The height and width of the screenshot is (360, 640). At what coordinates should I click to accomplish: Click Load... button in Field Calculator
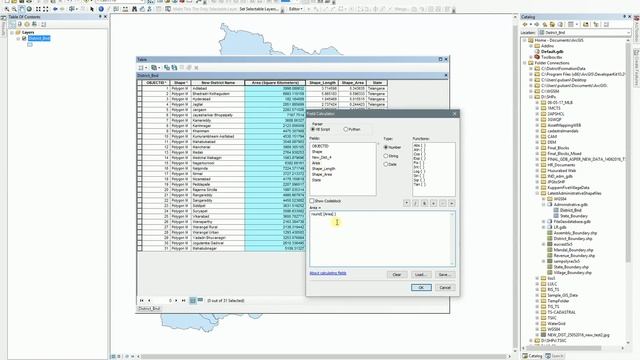pyautogui.click(x=421, y=275)
